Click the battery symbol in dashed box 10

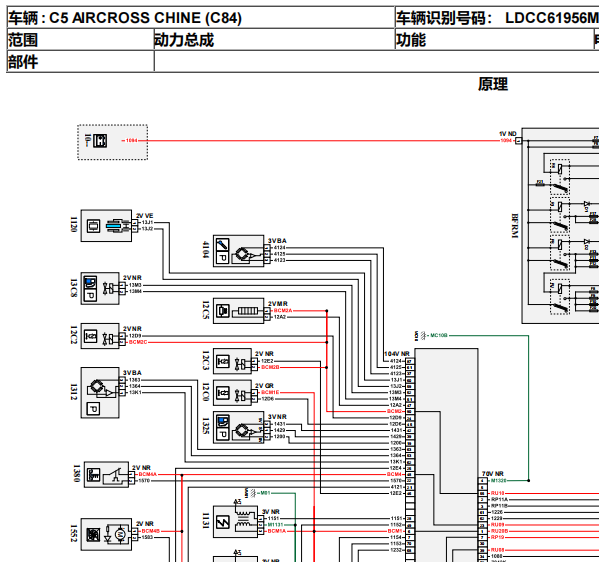pos(100,141)
